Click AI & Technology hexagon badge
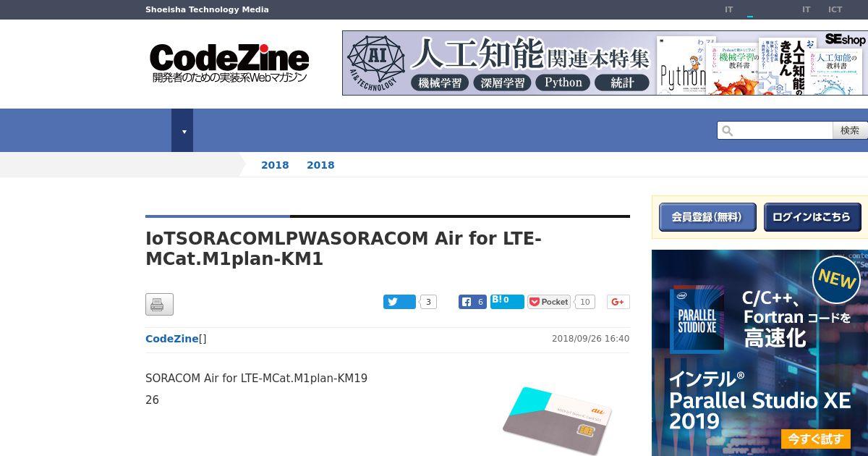 375,63
